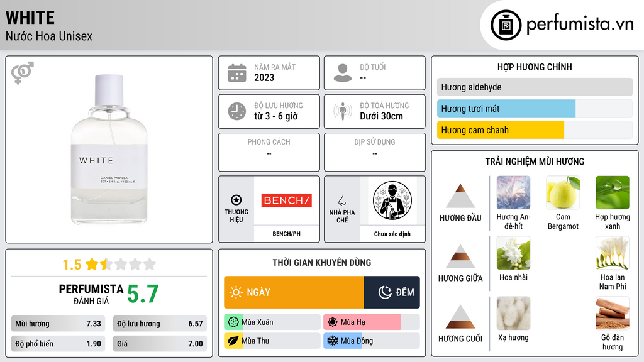This screenshot has height=362, width=644.
Task: Click the Hương đầu pyramid icon
Action: tap(460, 196)
